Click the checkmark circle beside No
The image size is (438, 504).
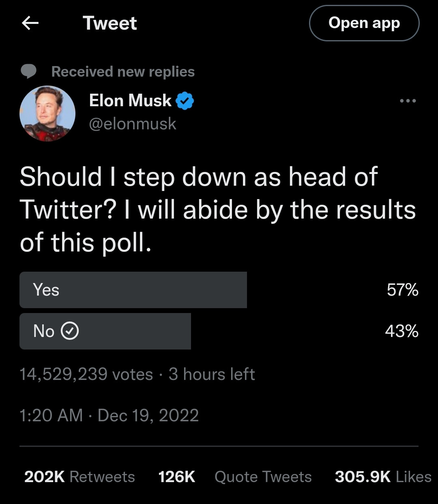(x=70, y=331)
